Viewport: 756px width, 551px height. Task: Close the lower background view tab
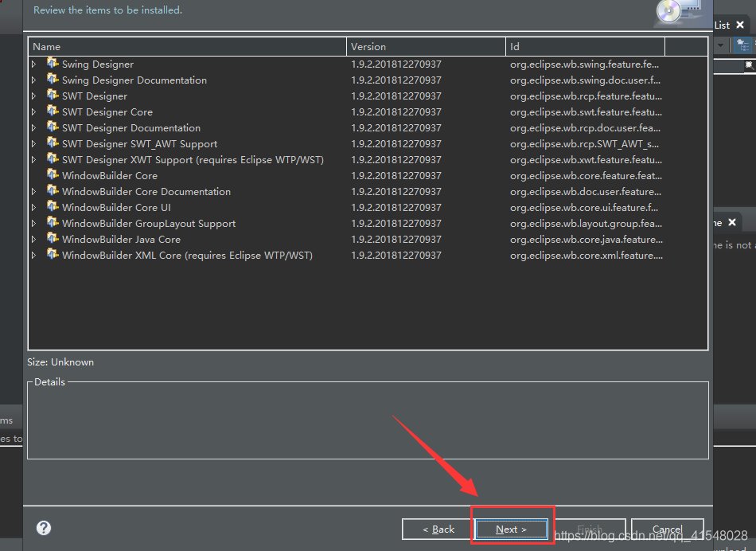coord(732,222)
